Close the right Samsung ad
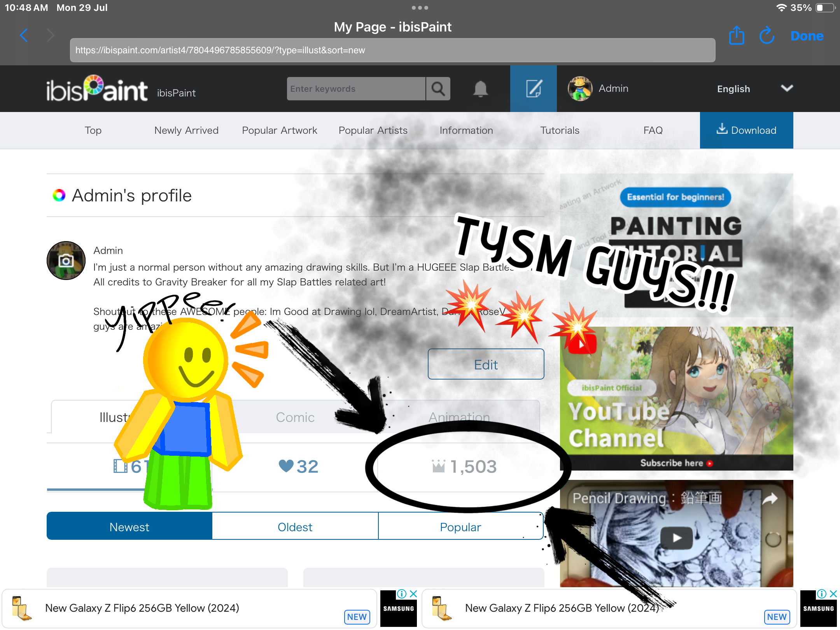This screenshot has width=840, height=630. (x=833, y=594)
